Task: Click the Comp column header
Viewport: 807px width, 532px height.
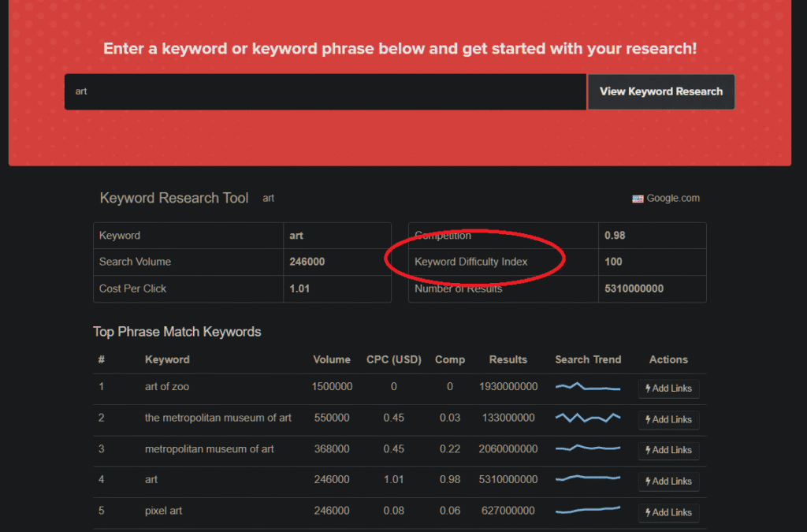Action: [450, 359]
